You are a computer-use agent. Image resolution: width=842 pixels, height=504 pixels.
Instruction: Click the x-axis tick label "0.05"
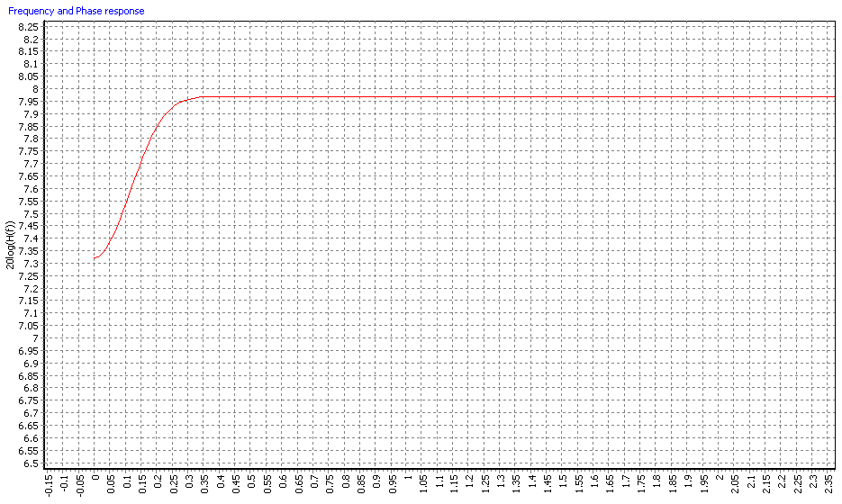pyautogui.click(x=111, y=483)
